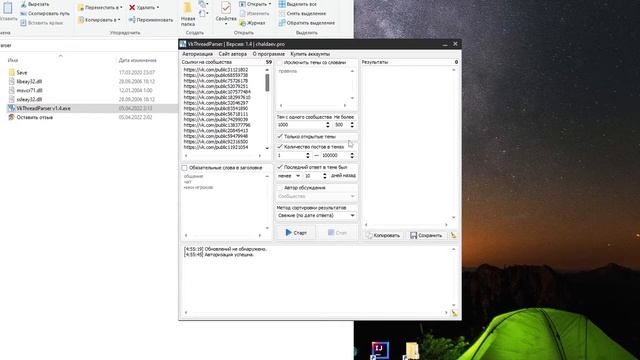Click Переименовать in the Explorer ribbon
Image resolution: width=640 pixels, height=360 pixels.
(x=151, y=20)
